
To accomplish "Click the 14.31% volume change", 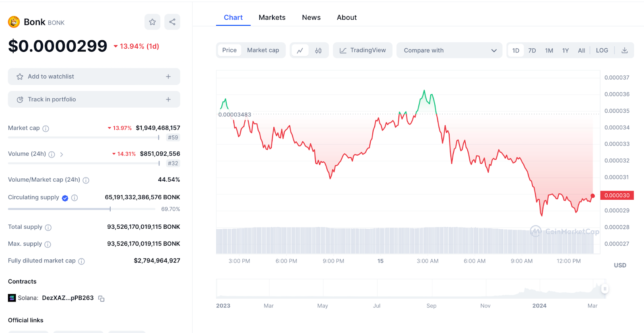I will [x=124, y=154].
